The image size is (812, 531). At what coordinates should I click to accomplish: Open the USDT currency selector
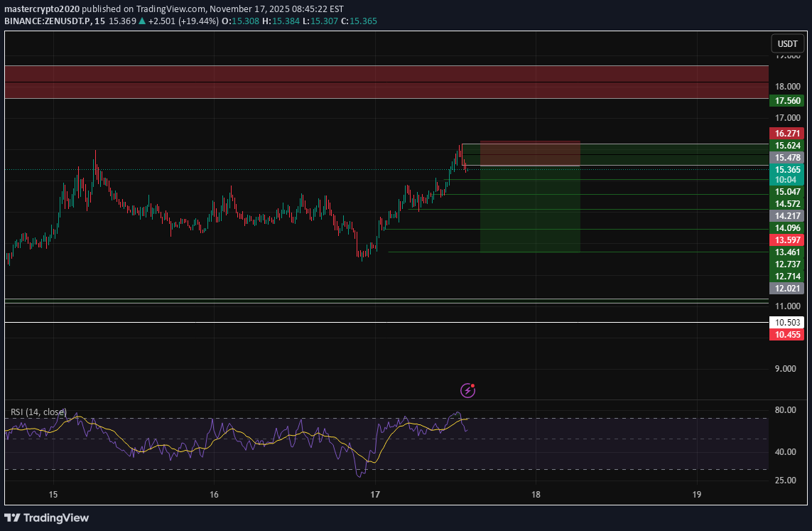(787, 43)
